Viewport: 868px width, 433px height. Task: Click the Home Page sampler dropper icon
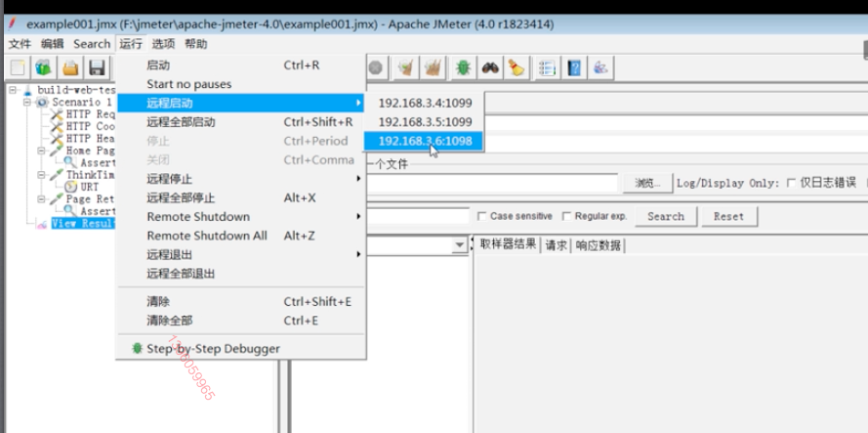pyautogui.click(x=57, y=151)
